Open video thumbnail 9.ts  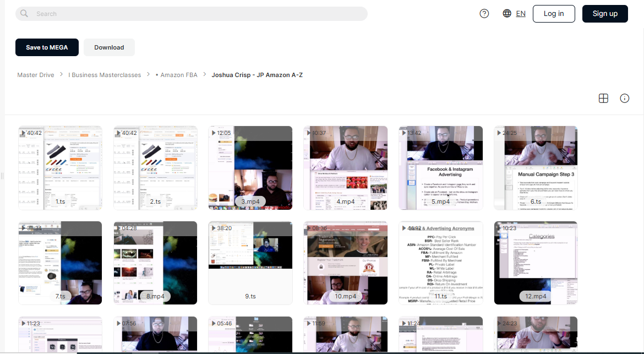coord(250,263)
